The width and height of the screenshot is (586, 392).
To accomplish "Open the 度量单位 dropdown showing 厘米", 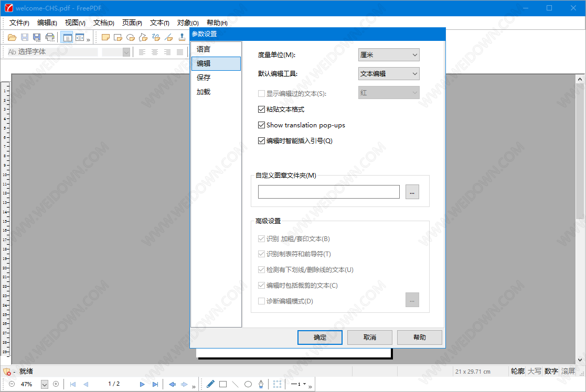I will point(389,55).
